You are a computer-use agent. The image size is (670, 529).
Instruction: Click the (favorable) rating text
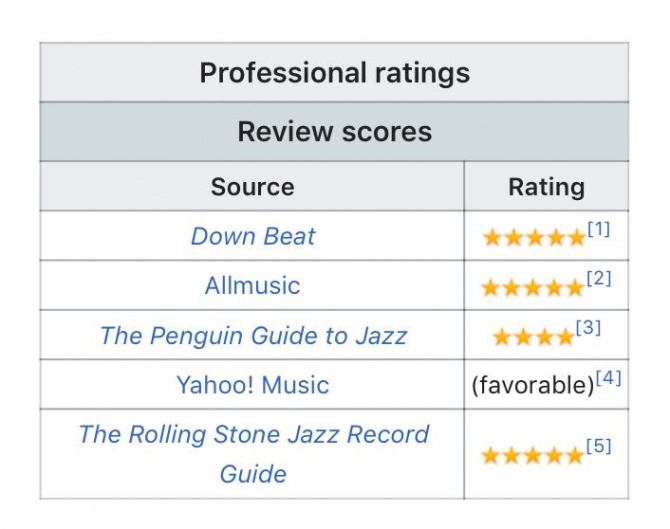(533, 385)
